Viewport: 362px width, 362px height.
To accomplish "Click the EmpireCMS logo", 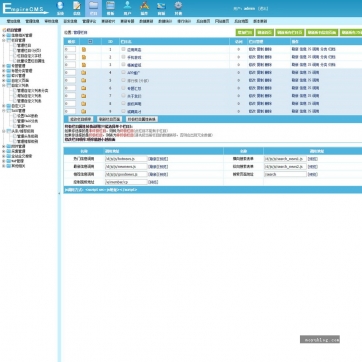I will 25,8.
